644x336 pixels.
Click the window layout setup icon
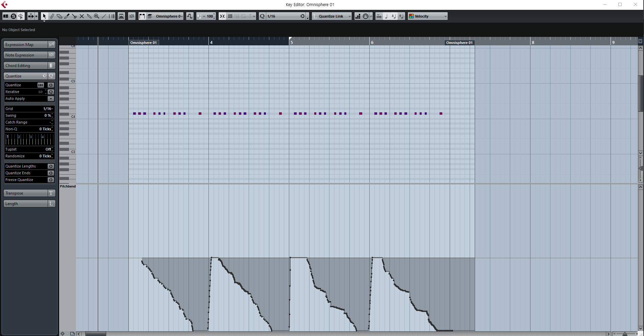pos(6,16)
